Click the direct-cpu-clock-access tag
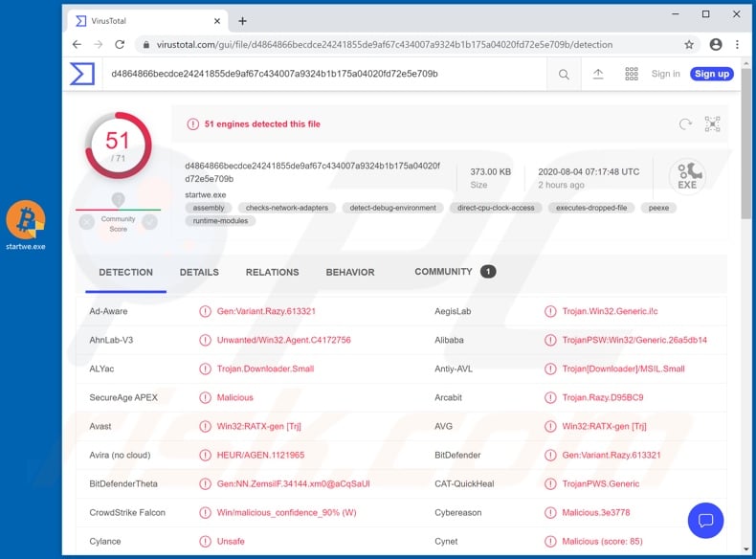The width and height of the screenshot is (756, 559). (496, 208)
